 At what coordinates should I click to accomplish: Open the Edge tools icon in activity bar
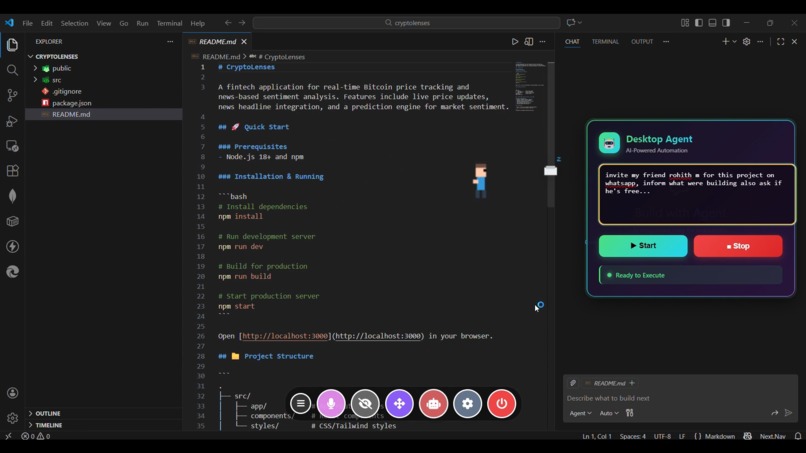click(12, 271)
